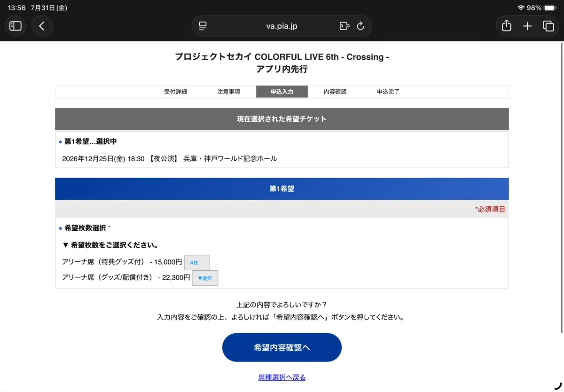Click the extensions icon in the address bar
Image resolution: width=564 pixels, height=392 pixels.
345,26
